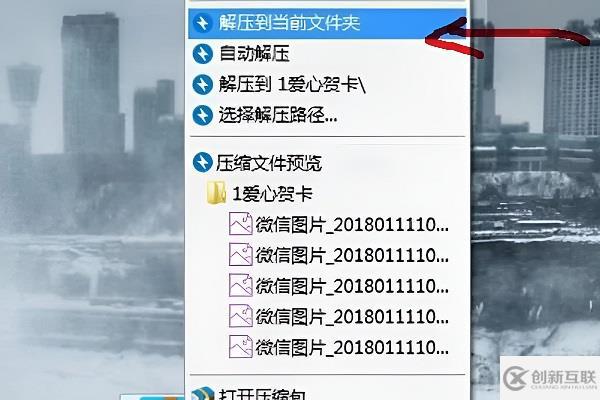The height and width of the screenshot is (400, 600).
Task: Click the icon beside 选择解压路径...
Action: (x=202, y=115)
